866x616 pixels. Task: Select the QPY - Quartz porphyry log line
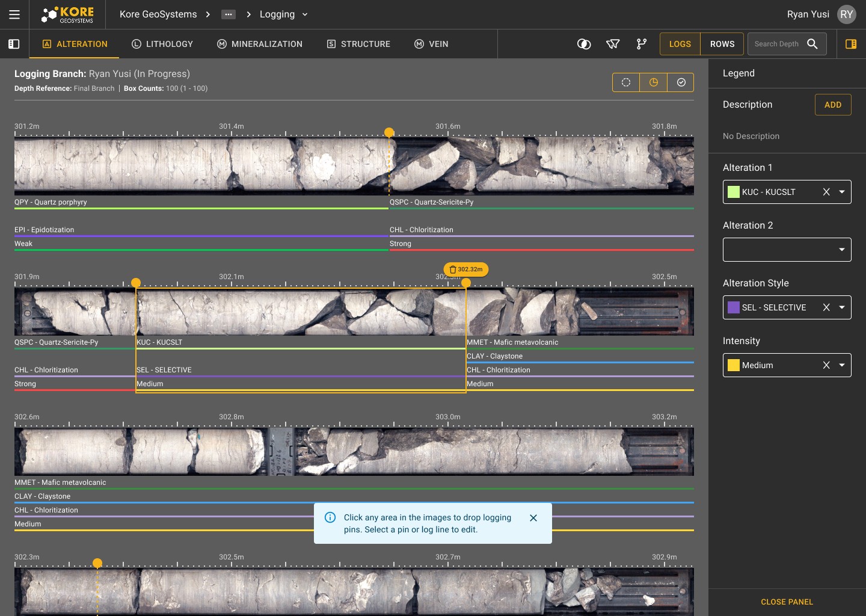point(201,203)
